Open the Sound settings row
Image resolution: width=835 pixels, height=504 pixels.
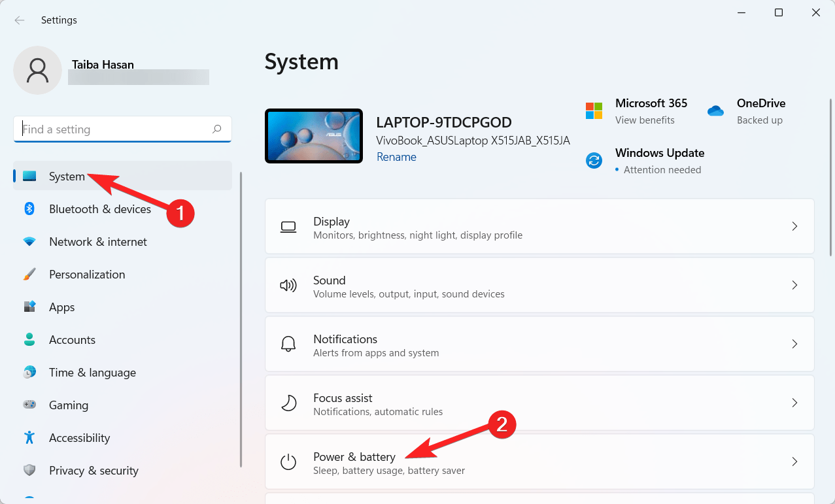(539, 285)
